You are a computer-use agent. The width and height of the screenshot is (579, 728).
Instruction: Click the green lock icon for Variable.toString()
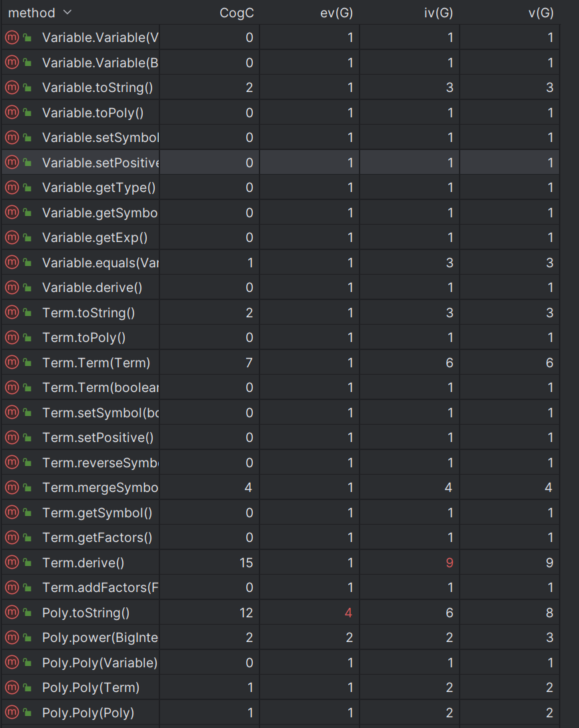click(27, 88)
